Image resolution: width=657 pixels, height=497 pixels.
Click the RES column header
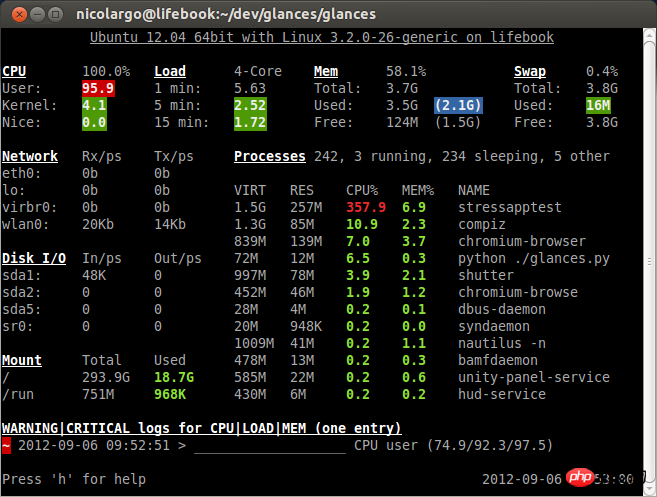[x=302, y=190]
